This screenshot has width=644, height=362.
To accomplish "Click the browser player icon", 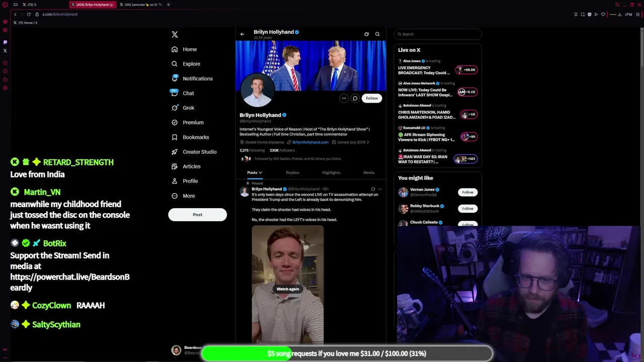I will coord(596,15).
